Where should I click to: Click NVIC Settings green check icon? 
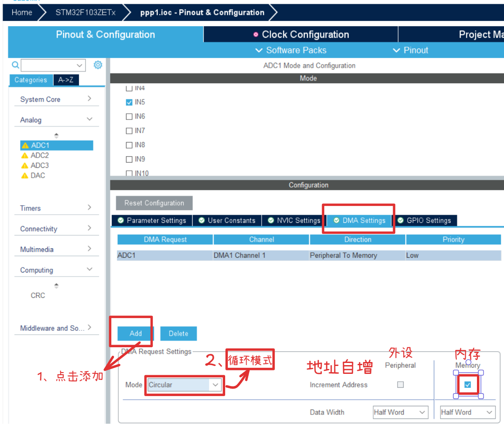(271, 220)
